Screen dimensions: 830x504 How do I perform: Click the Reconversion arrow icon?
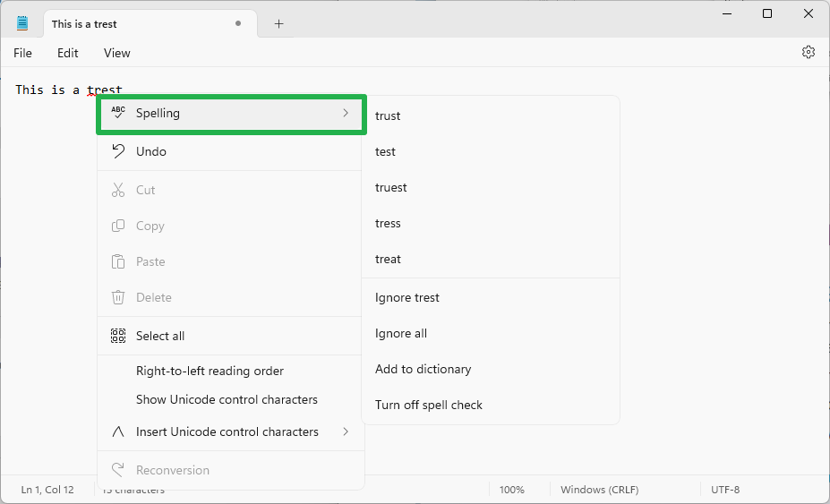[x=118, y=470]
